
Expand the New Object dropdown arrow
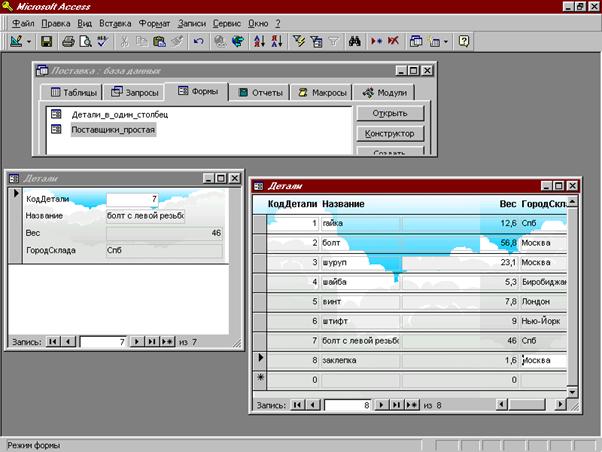[x=445, y=41]
